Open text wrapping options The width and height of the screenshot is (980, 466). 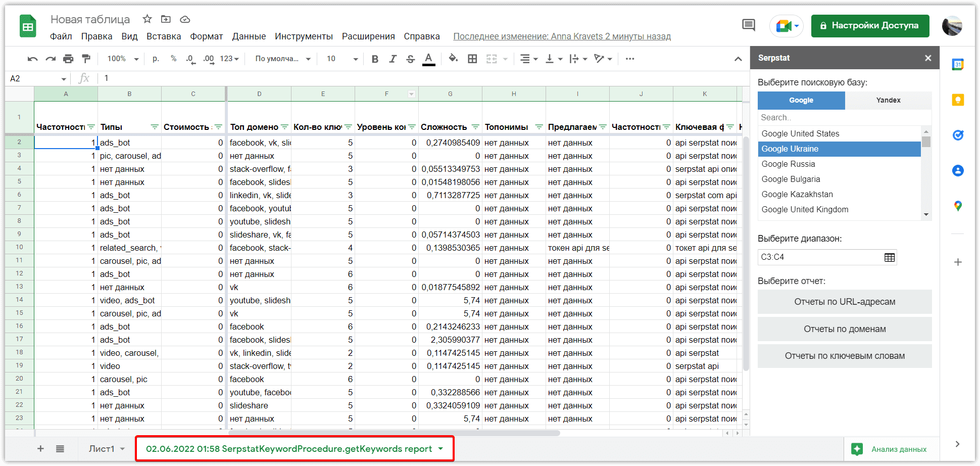(578, 59)
